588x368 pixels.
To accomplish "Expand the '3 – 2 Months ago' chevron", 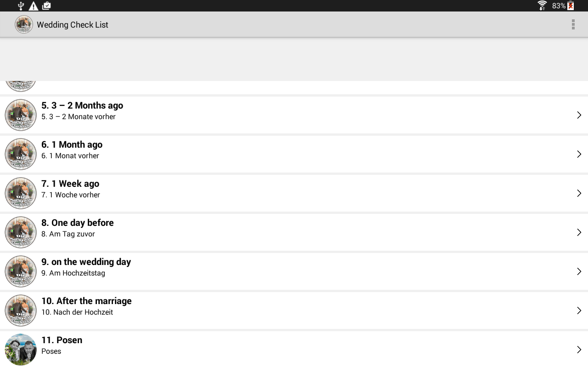I will pos(579,115).
